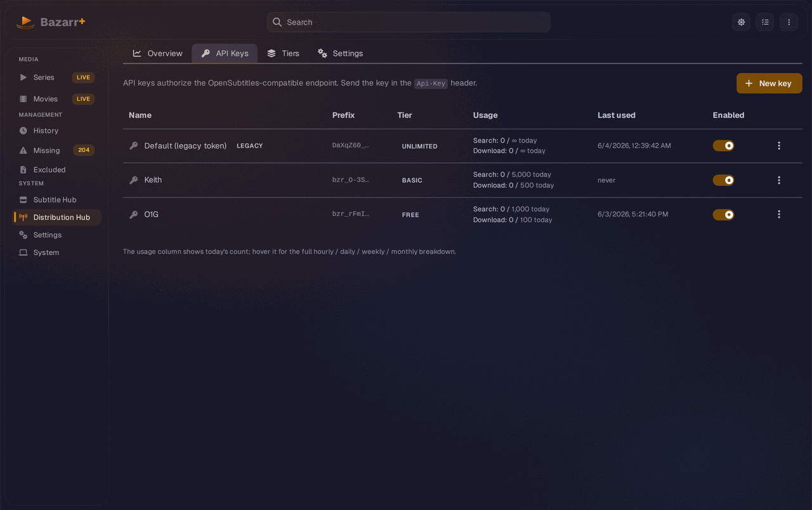812x510 pixels.
Task: Click the Series play icon in sidebar
Action: pyautogui.click(x=23, y=77)
